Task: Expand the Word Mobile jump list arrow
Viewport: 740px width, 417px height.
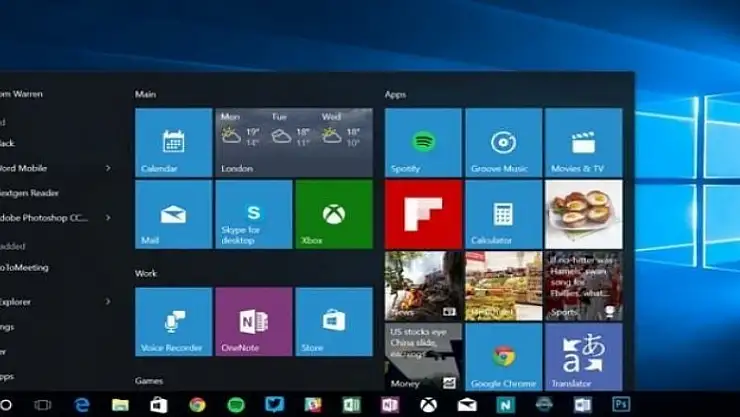Action: (x=108, y=168)
